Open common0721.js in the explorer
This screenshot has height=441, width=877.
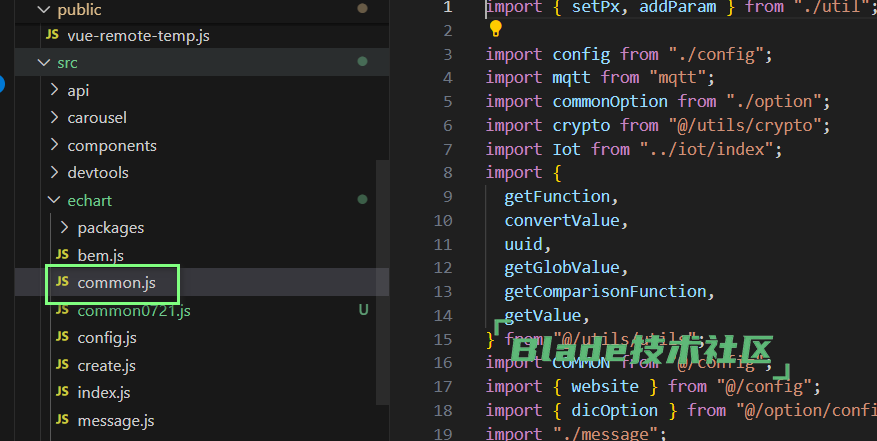click(133, 310)
